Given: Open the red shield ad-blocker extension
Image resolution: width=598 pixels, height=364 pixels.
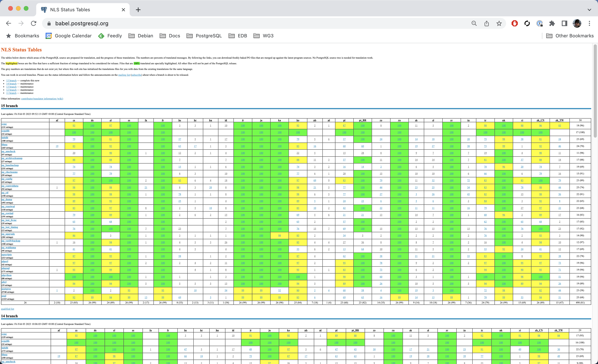Looking at the screenshot, I should tap(514, 23).
